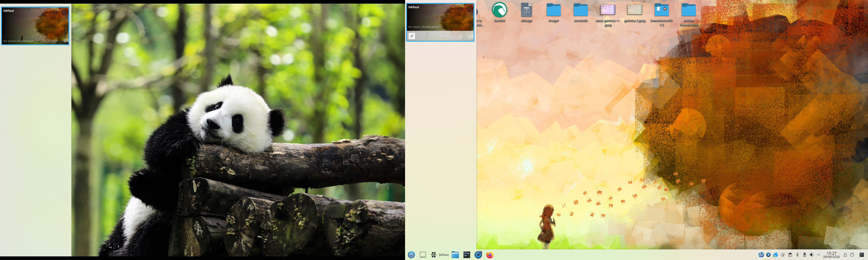Open the Bluetooth tray icon
The image size is (868, 260).
(797, 255)
